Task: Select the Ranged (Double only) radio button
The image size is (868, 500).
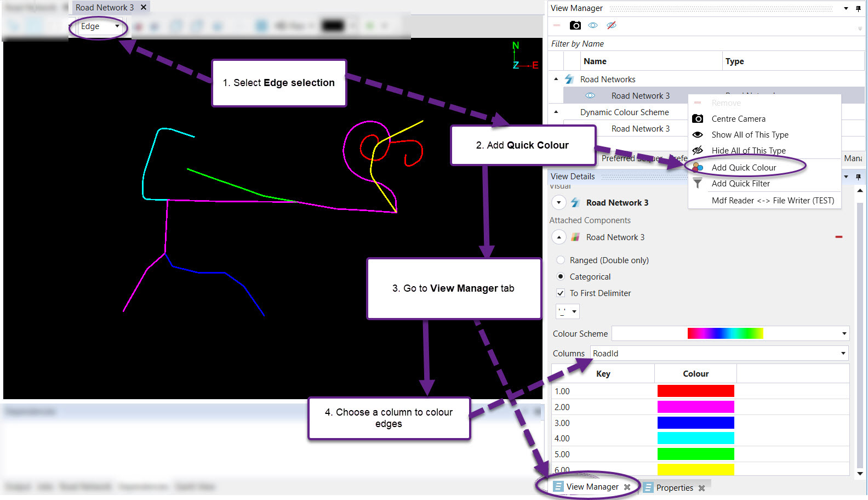Action: point(561,260)
